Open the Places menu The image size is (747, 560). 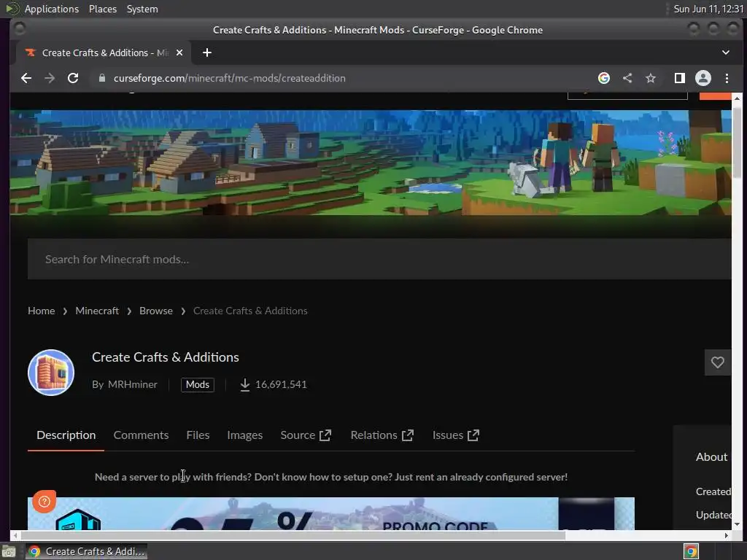tap(103, 9)
